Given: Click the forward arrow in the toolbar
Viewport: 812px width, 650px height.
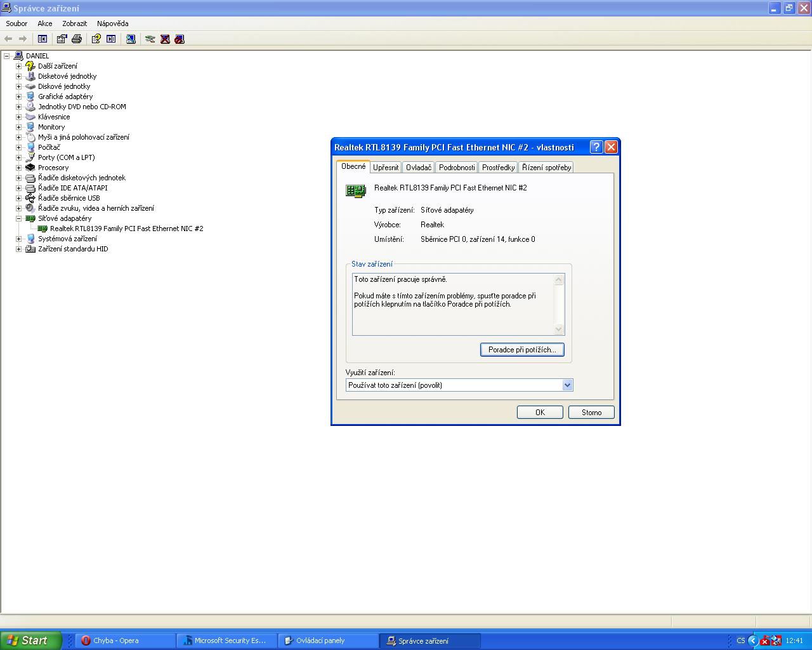Looking at the screenshot, I should 23,39.
